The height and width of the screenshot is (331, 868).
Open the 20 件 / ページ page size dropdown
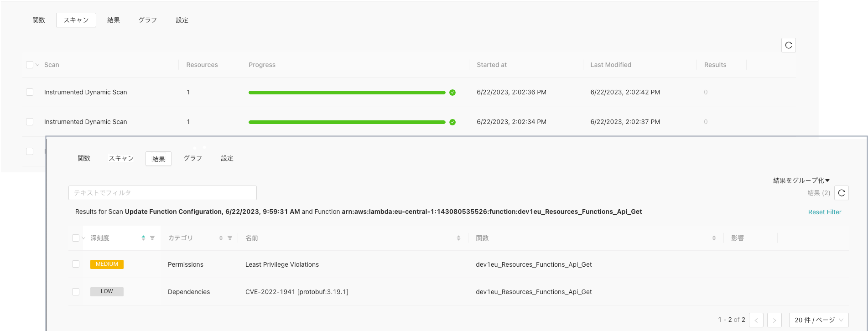818,320
